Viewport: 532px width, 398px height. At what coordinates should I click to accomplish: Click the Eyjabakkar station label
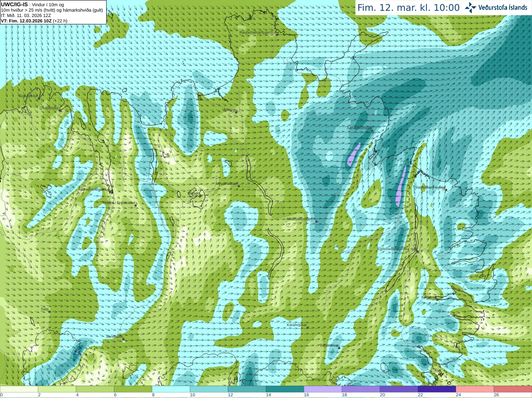click(x=329, y=345)
